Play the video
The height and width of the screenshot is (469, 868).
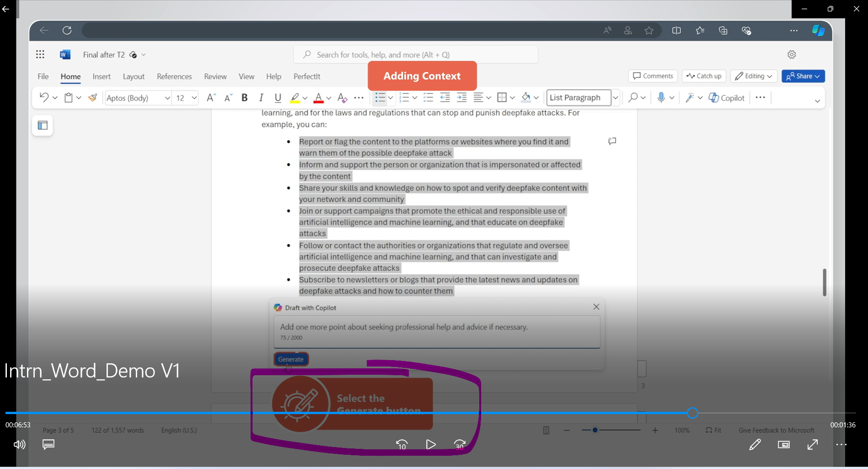point(430,444)
